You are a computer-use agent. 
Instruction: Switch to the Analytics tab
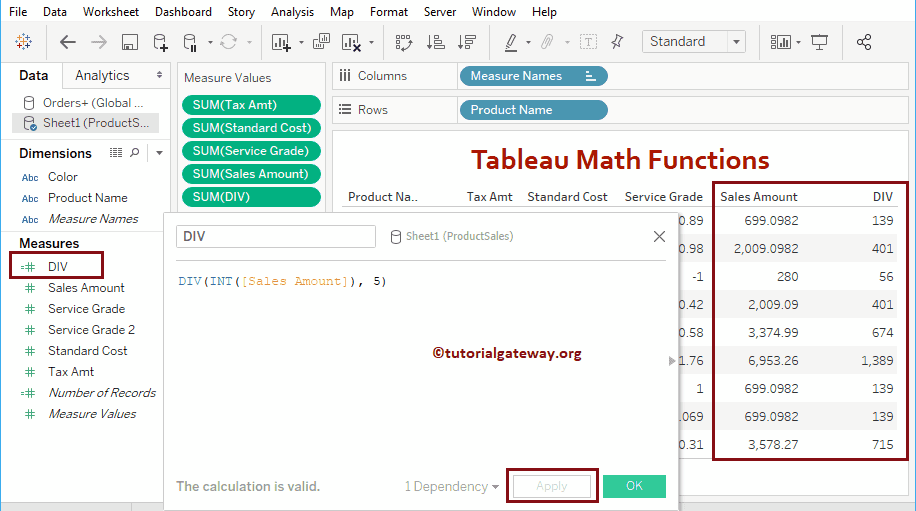102,75
